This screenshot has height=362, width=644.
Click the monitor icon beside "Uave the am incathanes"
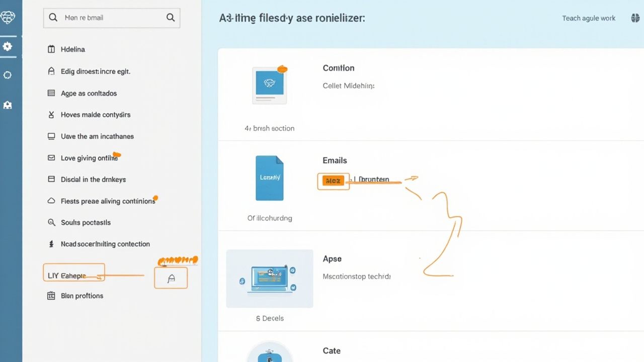click(x=51, y=136)
